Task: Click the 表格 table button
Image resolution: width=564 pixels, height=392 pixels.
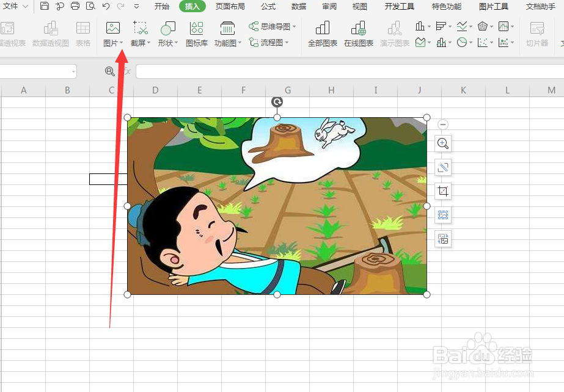Action: (83, 34)
